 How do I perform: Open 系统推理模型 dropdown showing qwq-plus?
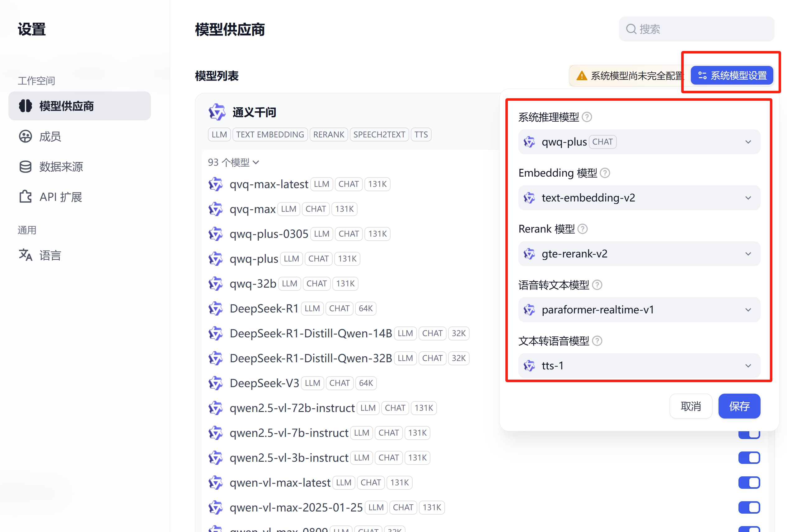click(639, 142)
